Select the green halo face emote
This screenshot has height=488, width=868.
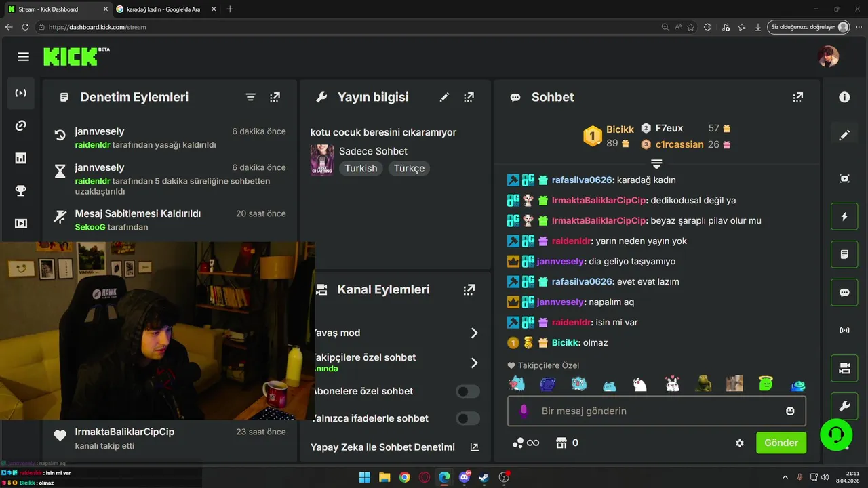pyautogui.click(x=766, y=384)
